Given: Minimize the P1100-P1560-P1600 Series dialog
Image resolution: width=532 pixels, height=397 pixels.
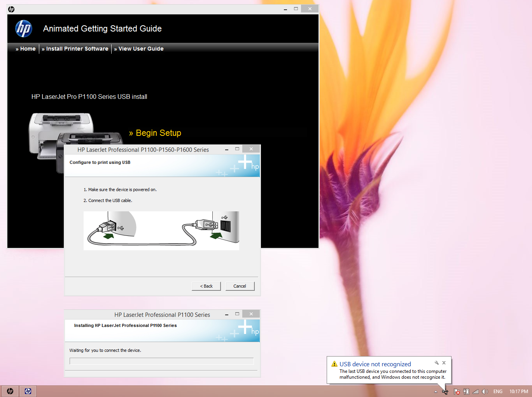Looking at the screenshot, I should point(227,149).
